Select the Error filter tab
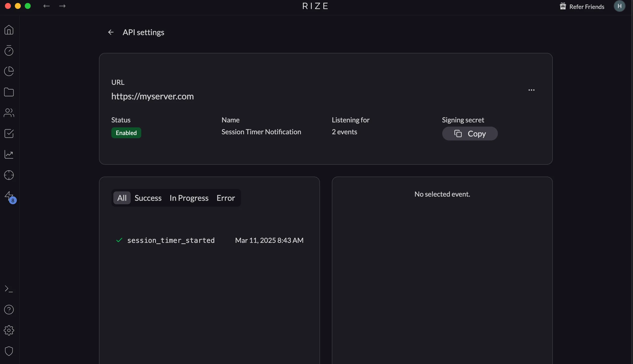The height and width of the screenshot is (364, 633). point(226,198)
